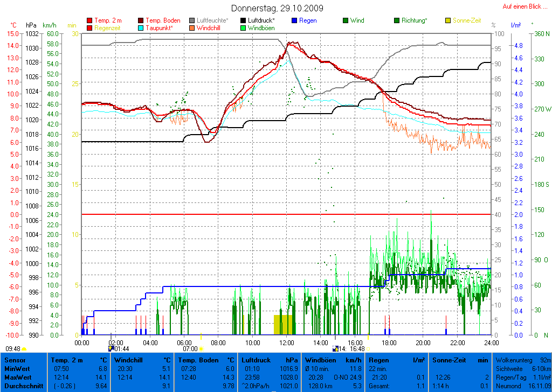Click the light green Windböen legend square
The image size is (552, 392).
[x=243, y=27]
